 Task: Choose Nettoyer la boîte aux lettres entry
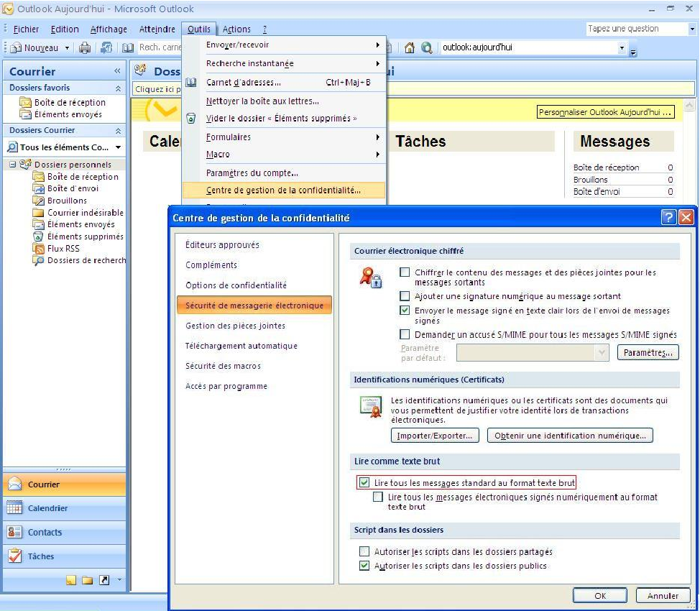coord(284,101)
